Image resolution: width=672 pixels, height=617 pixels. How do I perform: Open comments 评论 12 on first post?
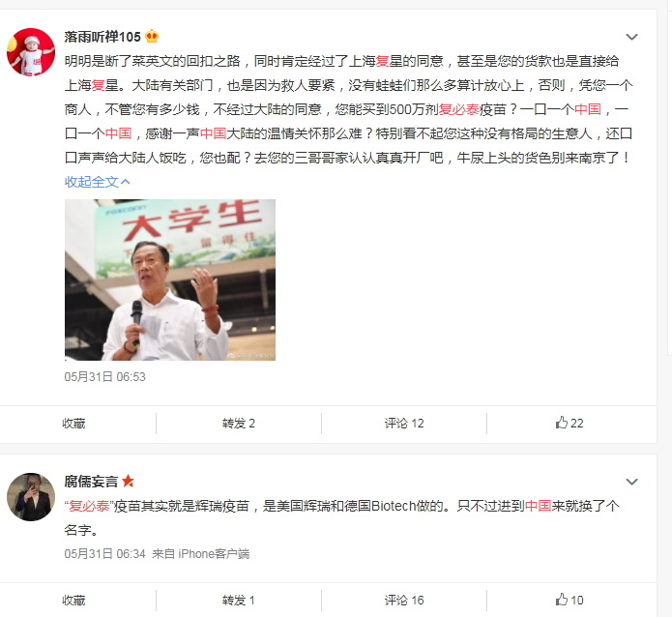[404, 424]
